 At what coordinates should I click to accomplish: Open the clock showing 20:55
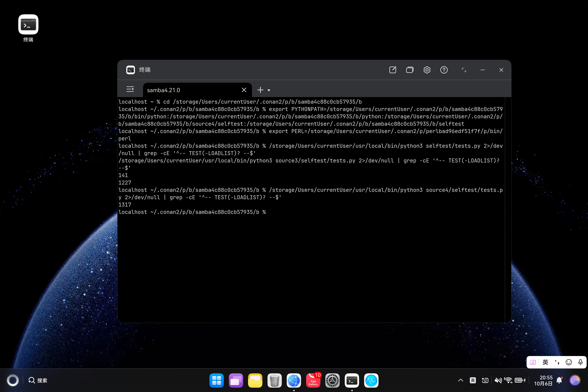click(x=543, y=381)
